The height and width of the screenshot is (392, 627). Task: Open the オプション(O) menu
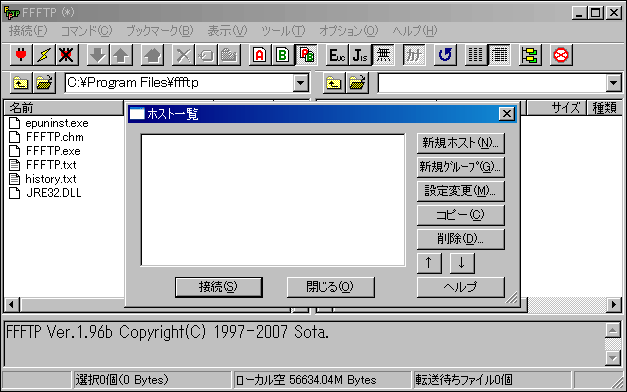coord(348,31)
